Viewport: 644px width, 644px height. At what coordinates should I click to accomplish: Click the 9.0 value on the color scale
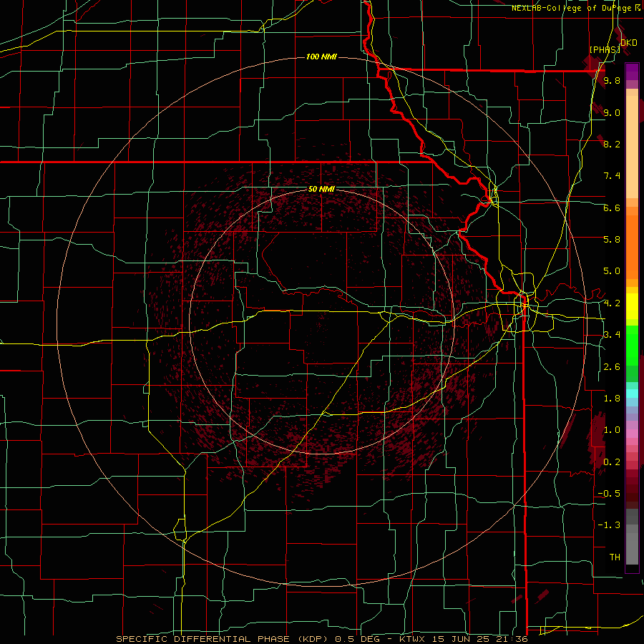612,112
